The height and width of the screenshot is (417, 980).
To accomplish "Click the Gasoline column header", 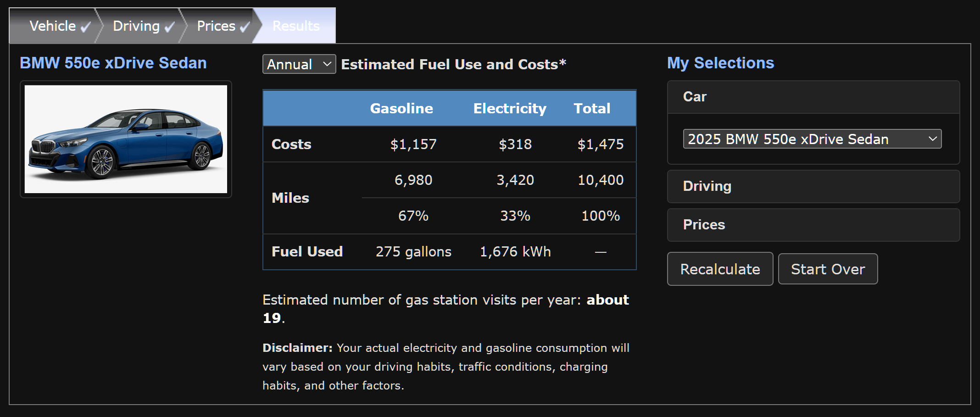I will tap(401, 108).
